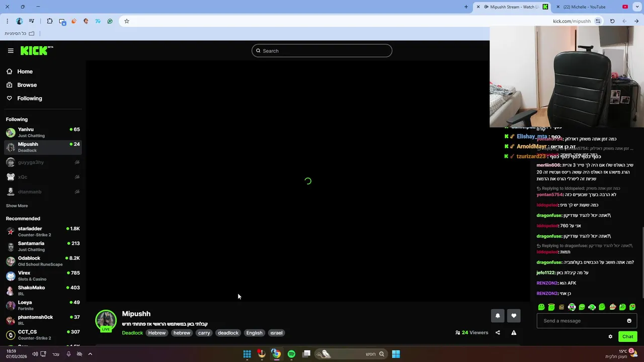Open Spotify from the taskbar
Viewport: 644px width, 362px height.
pos(291,354)
